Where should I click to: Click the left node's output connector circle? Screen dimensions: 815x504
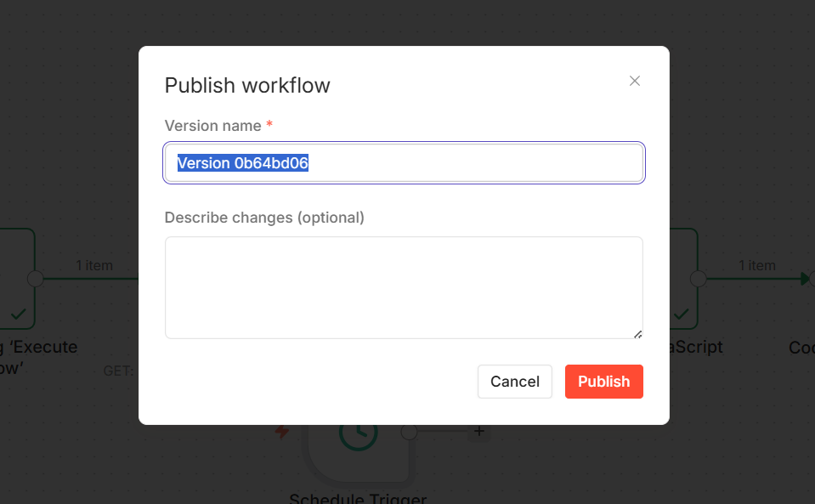tap(35, 279)
